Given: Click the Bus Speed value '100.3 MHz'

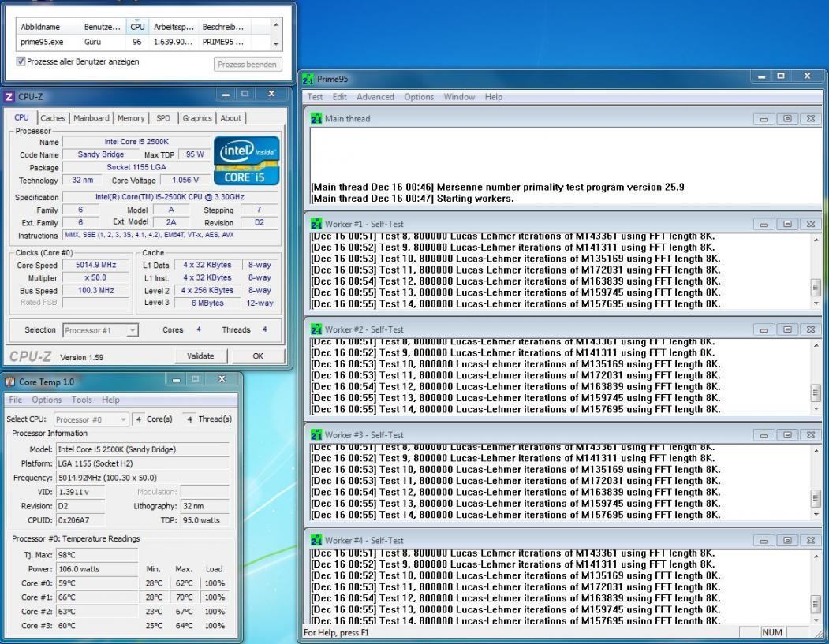Looking at the screenshot, I should coord(95,291).
